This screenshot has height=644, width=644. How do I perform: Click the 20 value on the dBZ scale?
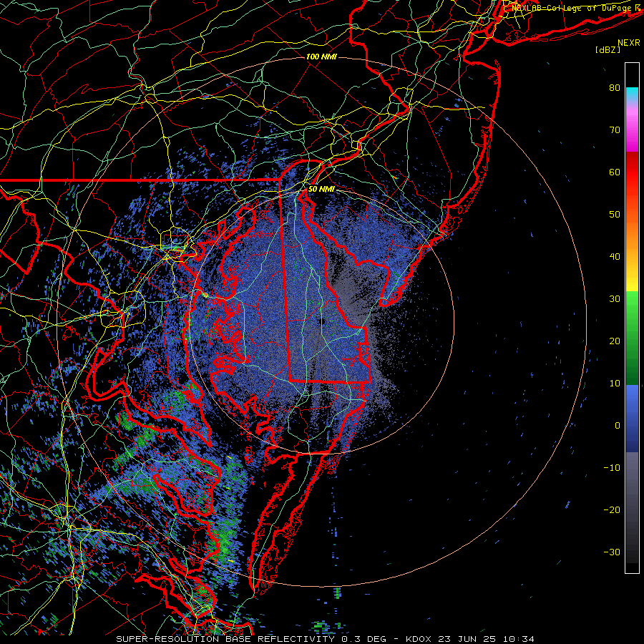coord(615,341)
